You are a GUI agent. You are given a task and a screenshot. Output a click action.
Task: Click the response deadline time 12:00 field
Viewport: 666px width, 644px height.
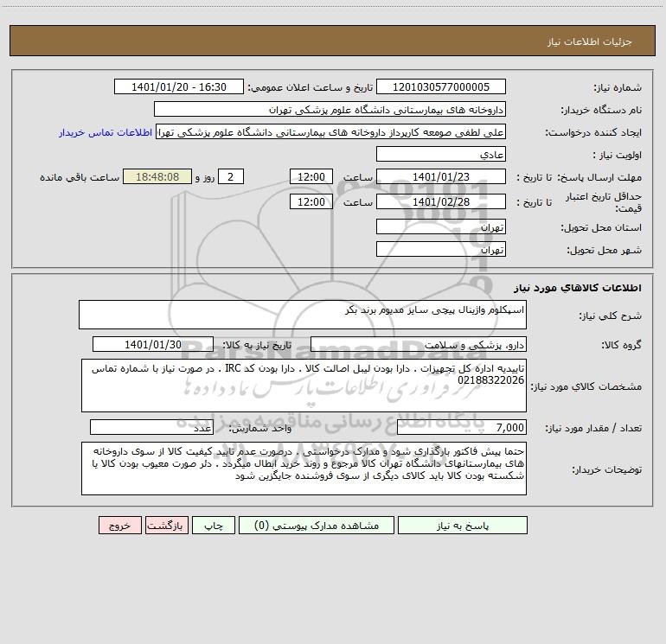(x=311, y=176)
